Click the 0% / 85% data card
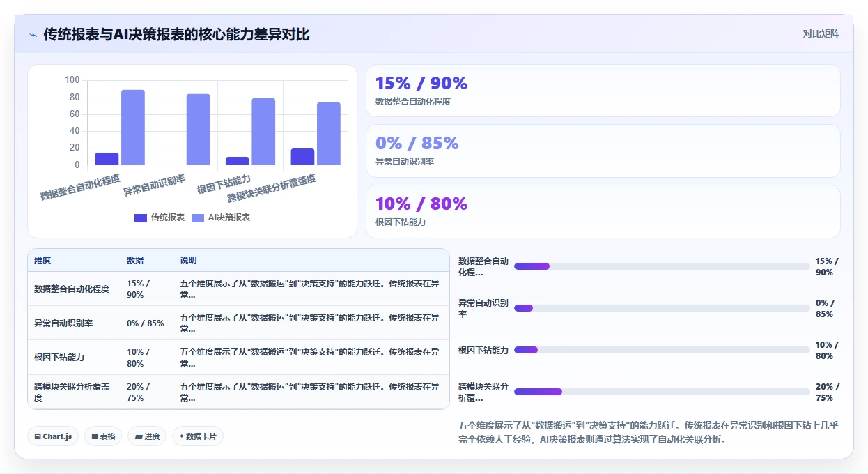Screen dimensions: 868x474 [603, 151]
